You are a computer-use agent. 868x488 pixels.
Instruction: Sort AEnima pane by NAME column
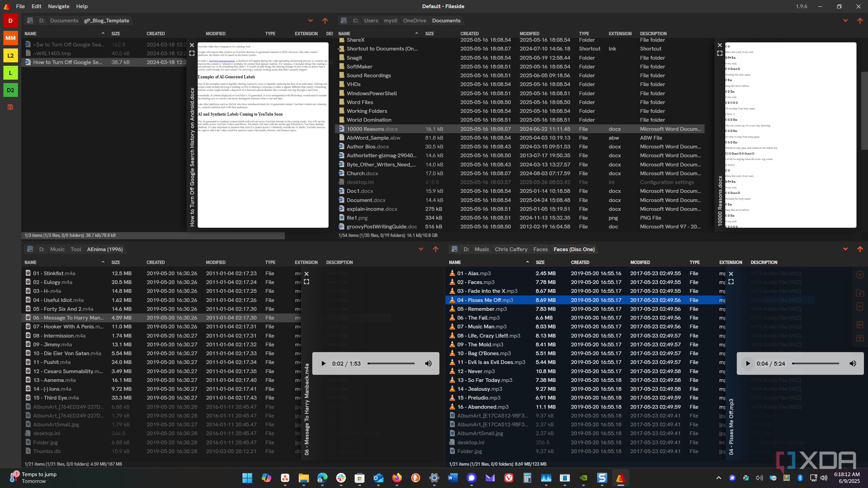(31, 263)
